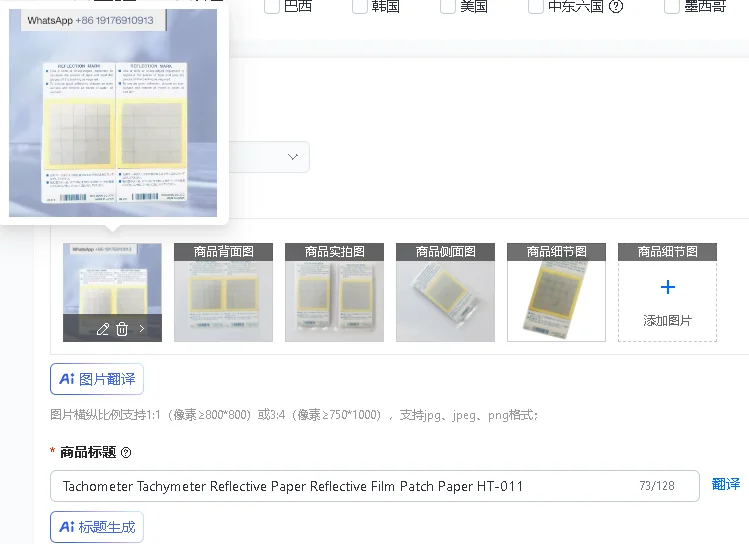Viewport: 749px width, 544px height.
Task: Select the 商品背面图 thumbnail
Action: pos(224,292)
